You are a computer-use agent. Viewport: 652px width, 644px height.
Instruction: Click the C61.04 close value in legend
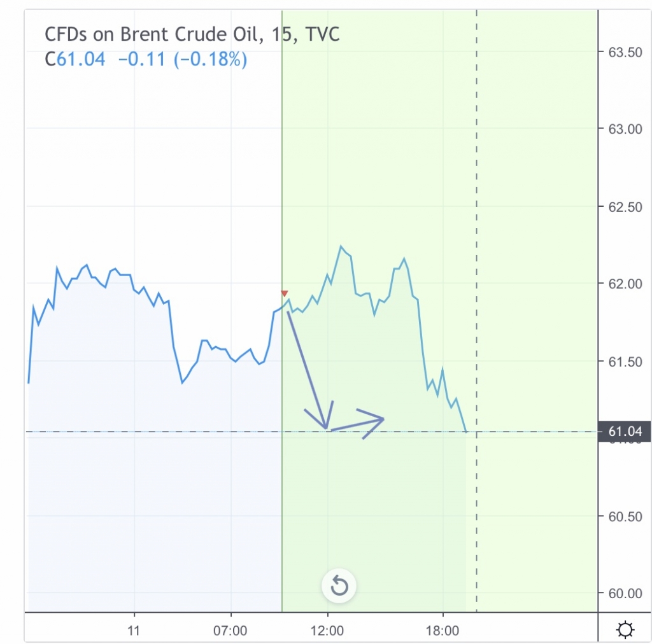75,60
